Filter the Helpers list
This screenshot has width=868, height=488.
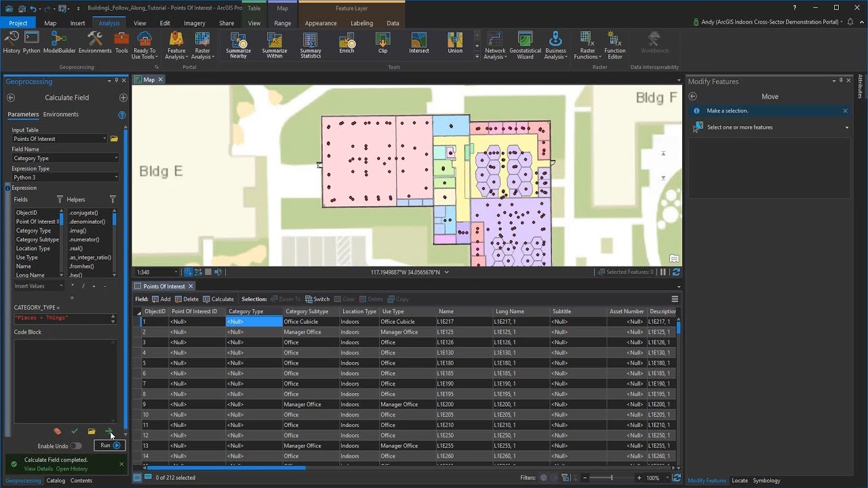[113, 199]
